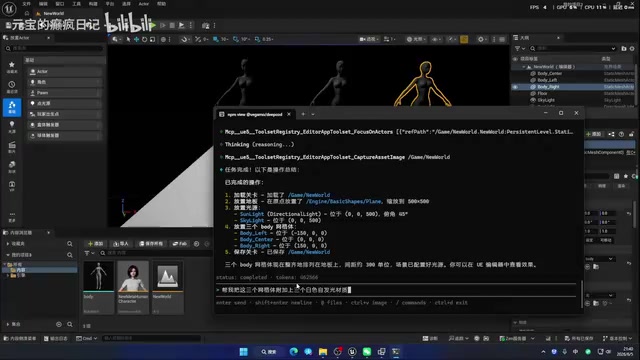Click Outliner add folder icon
This screenshot has width=640, height=360.
(624, 48)
